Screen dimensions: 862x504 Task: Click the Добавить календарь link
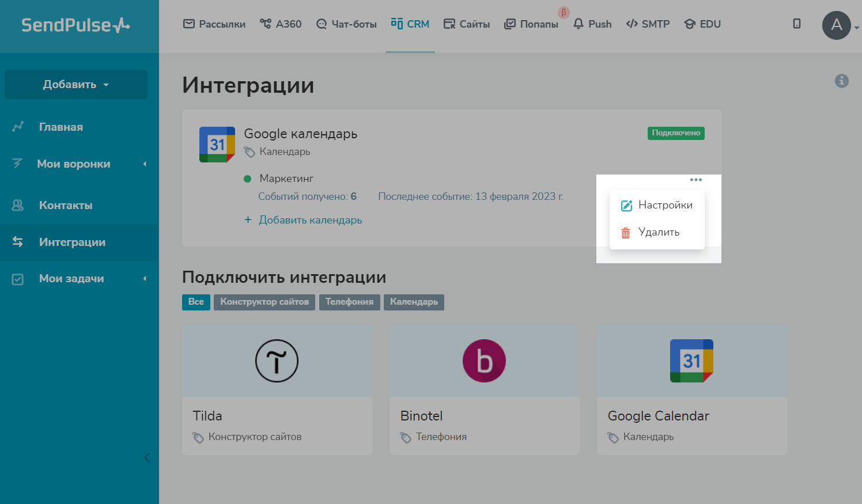310,220
